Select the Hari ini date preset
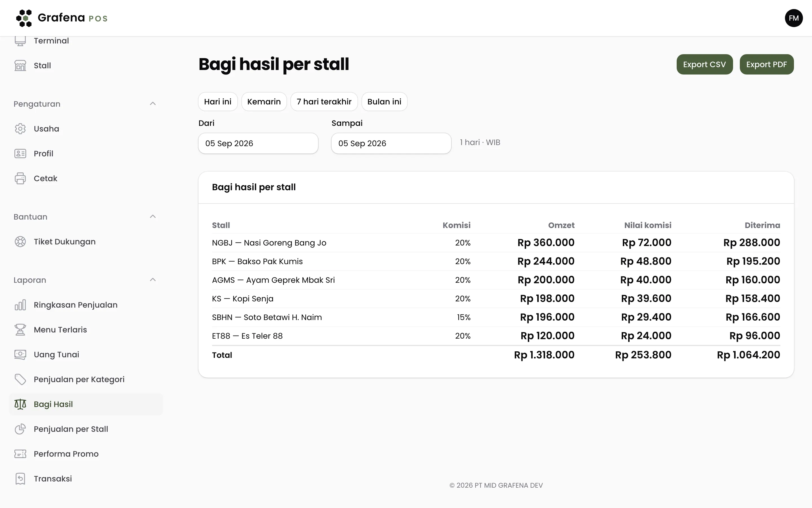The width and height of the screenshot is (812, 508). (x=218, y=102)
